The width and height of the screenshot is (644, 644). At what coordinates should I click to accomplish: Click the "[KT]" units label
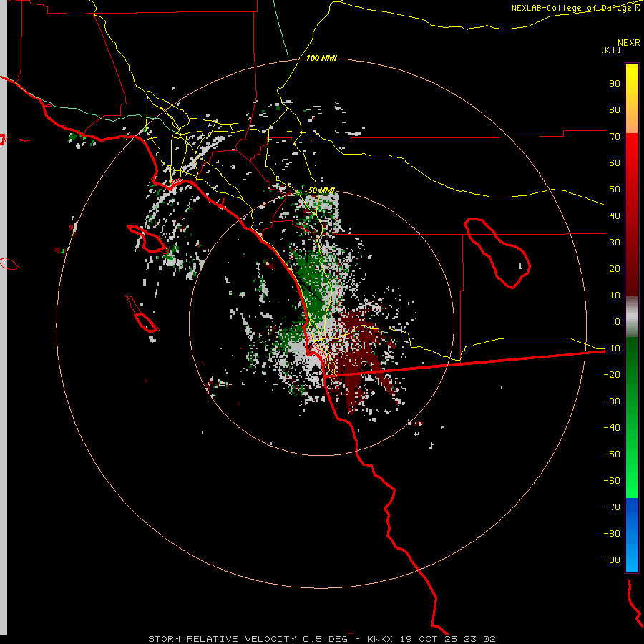pos(611,49)
